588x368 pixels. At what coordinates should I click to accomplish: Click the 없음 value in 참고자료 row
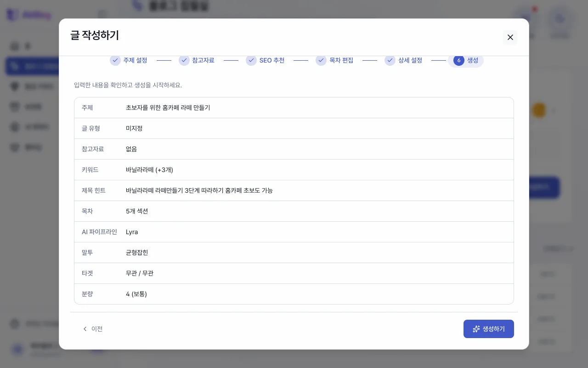click(x=131, y=149)
